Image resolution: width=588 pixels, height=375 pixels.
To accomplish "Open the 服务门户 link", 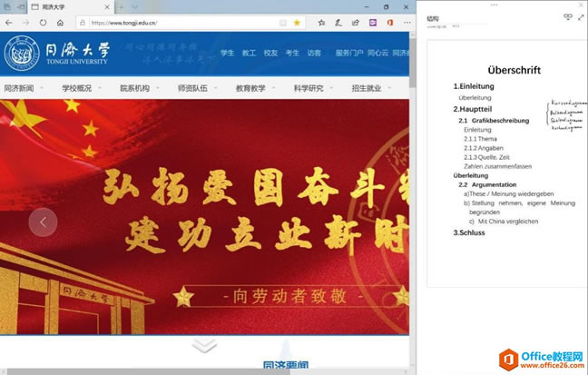I will tap(349, 53).
